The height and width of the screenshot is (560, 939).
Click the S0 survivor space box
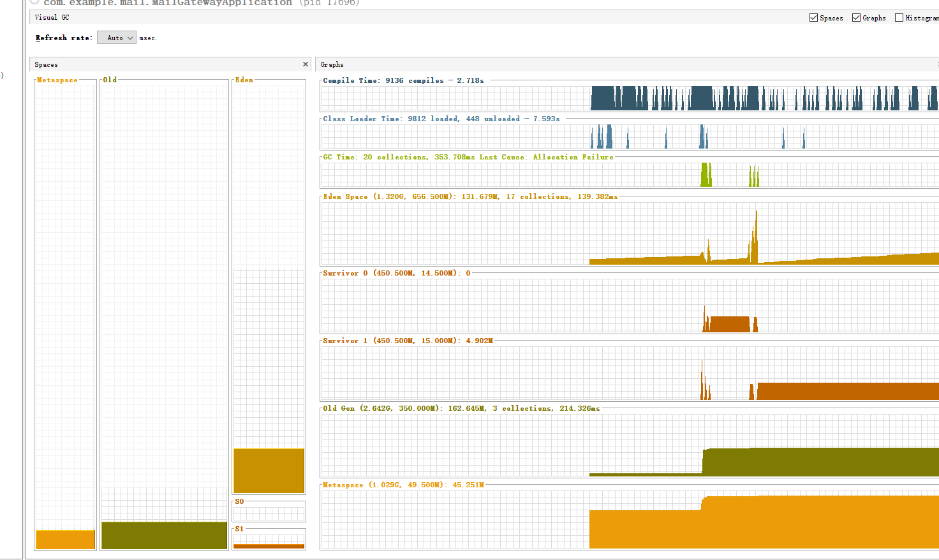coord(269,513)
